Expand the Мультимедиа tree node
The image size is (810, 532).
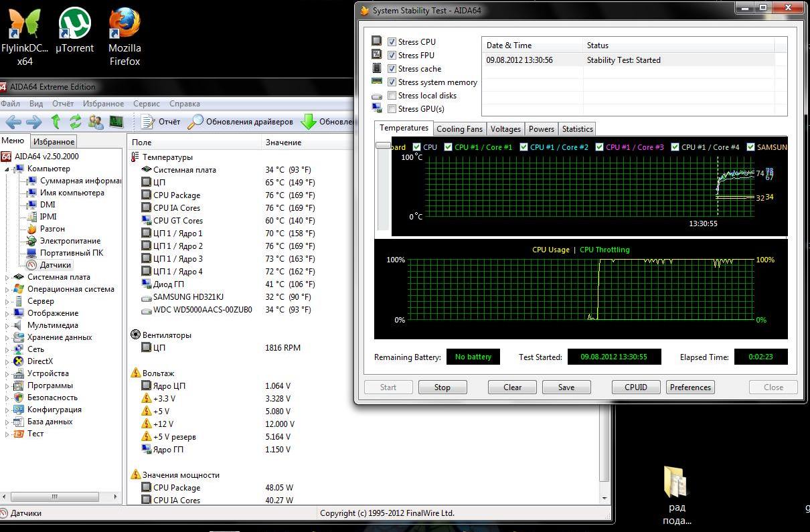(x=7, y=325)
